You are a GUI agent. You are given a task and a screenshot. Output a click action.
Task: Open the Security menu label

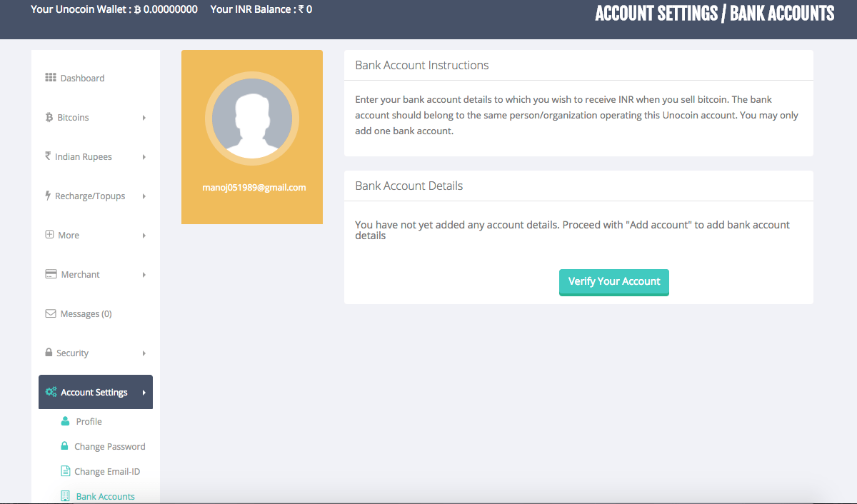(73, 353)
